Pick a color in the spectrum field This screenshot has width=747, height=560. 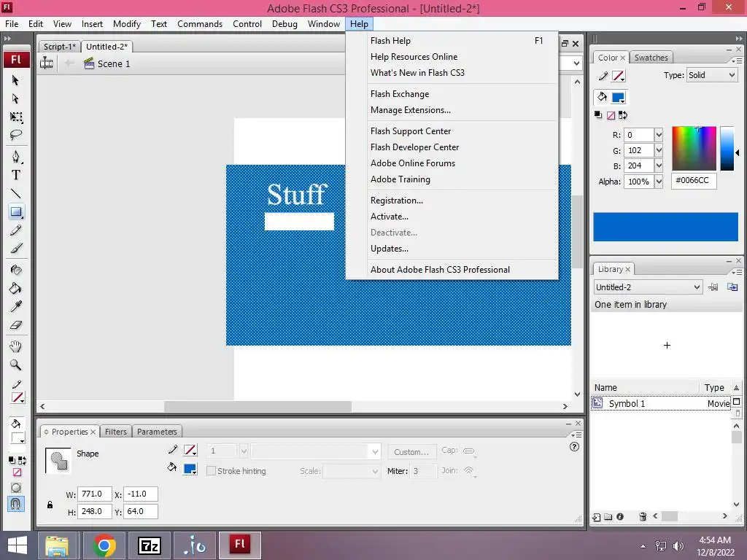pos(694,149)
